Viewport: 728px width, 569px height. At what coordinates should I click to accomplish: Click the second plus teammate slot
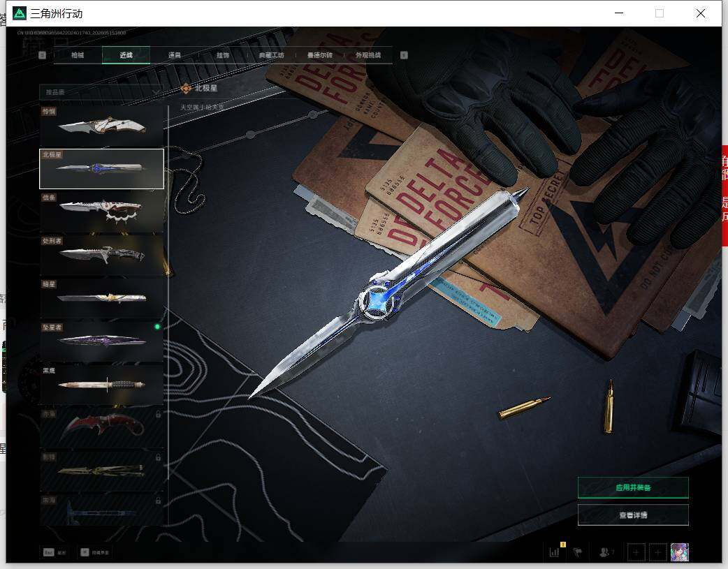coord(657,552)
